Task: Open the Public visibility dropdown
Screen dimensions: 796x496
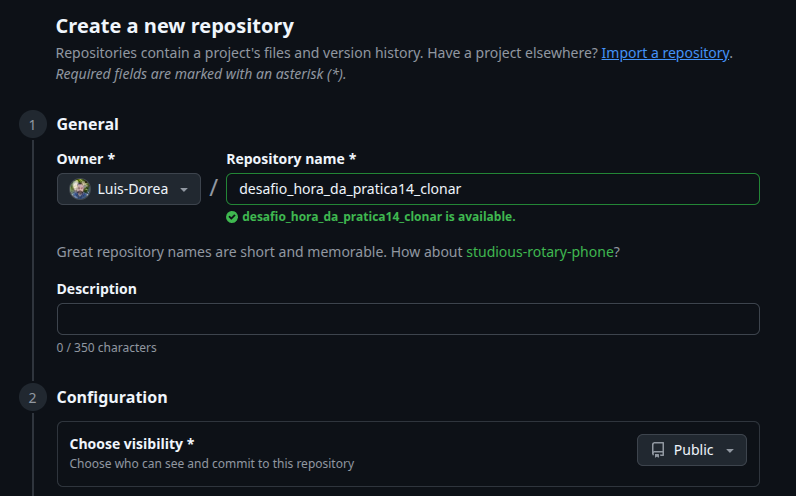Action: (x=691, y=450)
